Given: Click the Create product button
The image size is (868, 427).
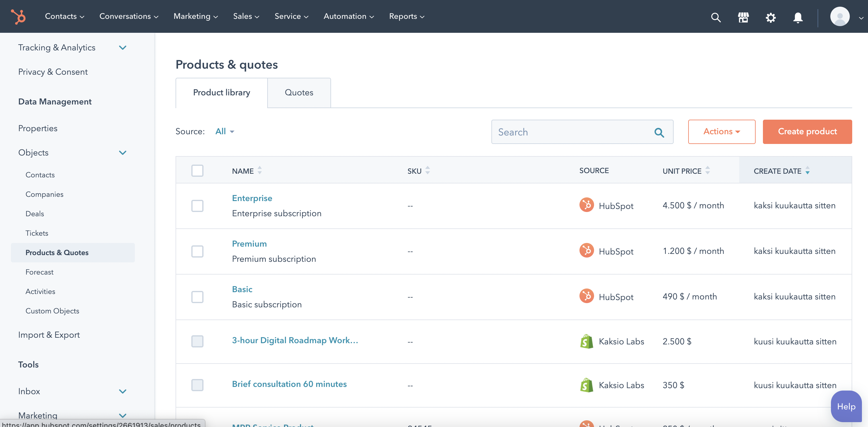Looking at the screenshot, I should pos(807,132).
